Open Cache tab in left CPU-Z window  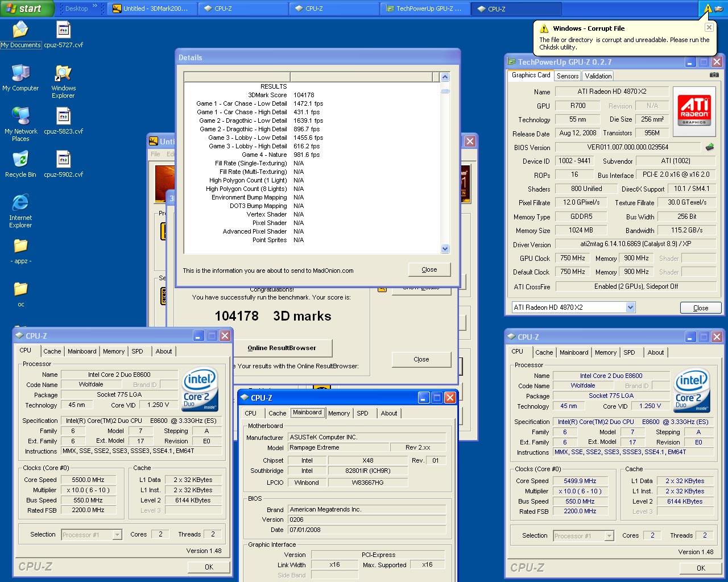click(52, 351)
